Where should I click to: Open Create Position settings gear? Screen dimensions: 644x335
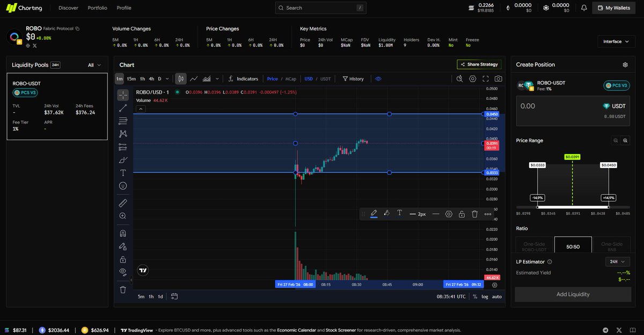[625, 64]
